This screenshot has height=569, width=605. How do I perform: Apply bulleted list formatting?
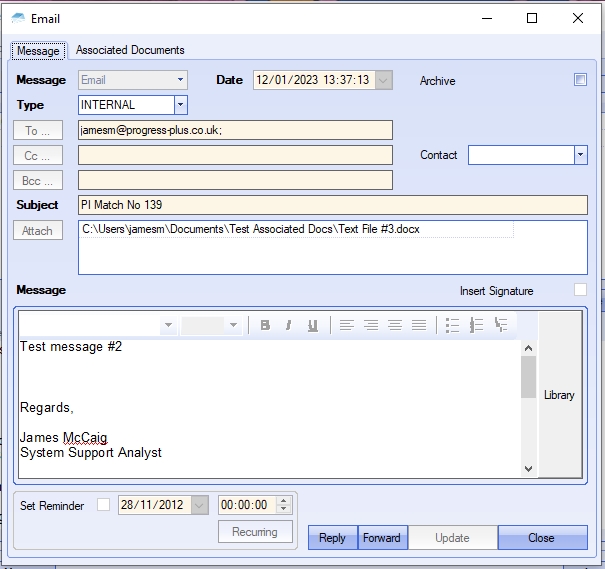click(x=452, y=325)
